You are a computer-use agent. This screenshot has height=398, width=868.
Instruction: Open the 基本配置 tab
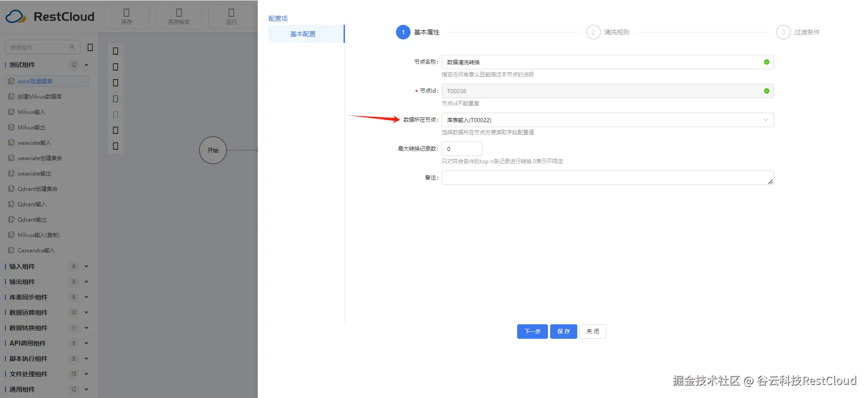pos(306,34)
